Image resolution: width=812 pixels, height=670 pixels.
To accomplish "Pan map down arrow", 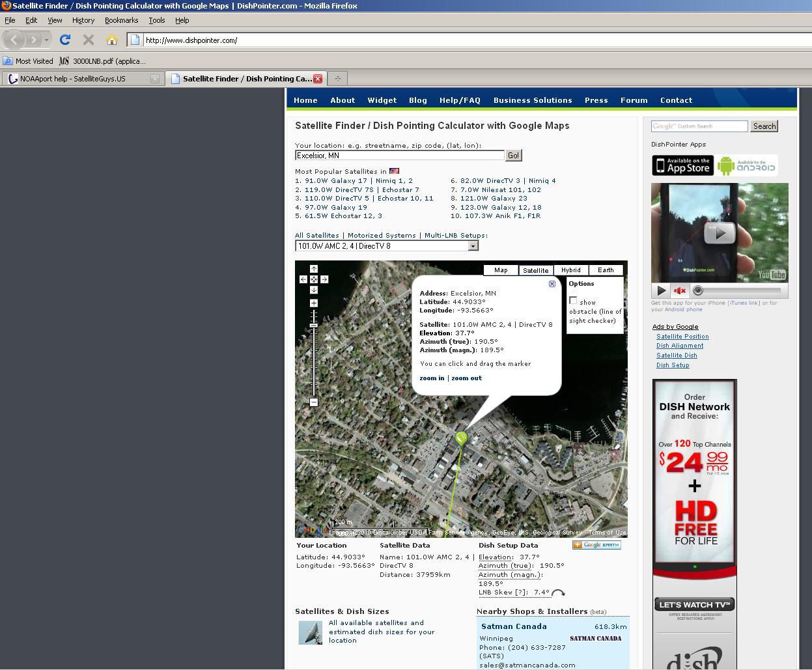I will [x=314, y=290].
